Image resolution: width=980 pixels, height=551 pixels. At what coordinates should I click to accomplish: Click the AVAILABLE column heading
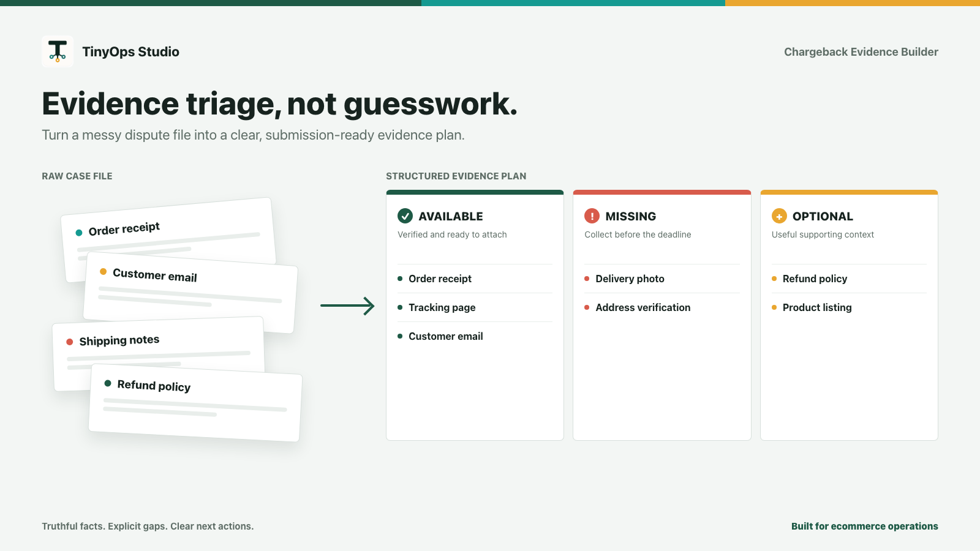tap(451, 216)
